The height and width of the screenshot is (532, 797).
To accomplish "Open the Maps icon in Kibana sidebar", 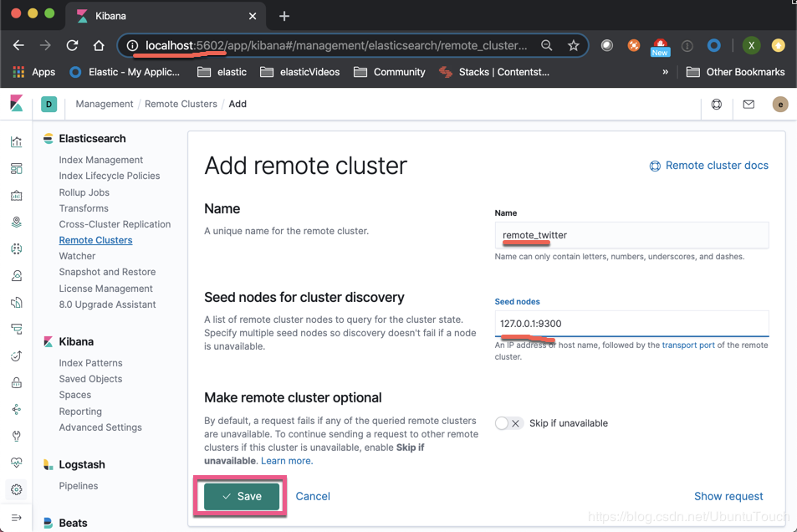I will [16, 223].
